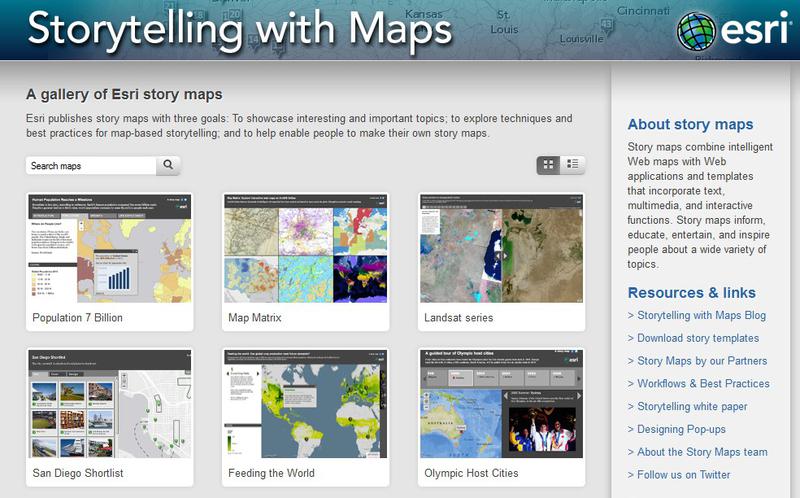Viewport: 800px width, 498px height.
Task: Click the Landsat series title text
Action: tap(458, 318)
